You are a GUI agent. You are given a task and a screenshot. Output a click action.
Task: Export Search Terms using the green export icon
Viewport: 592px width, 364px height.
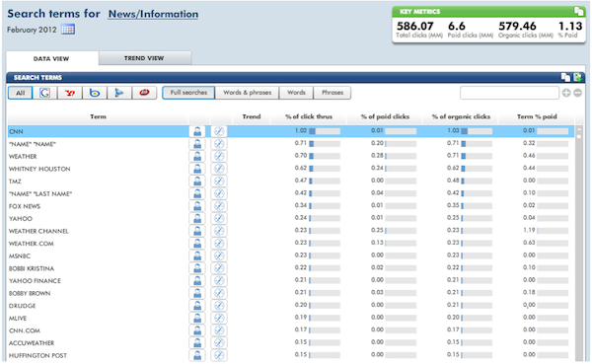[577, 77]
